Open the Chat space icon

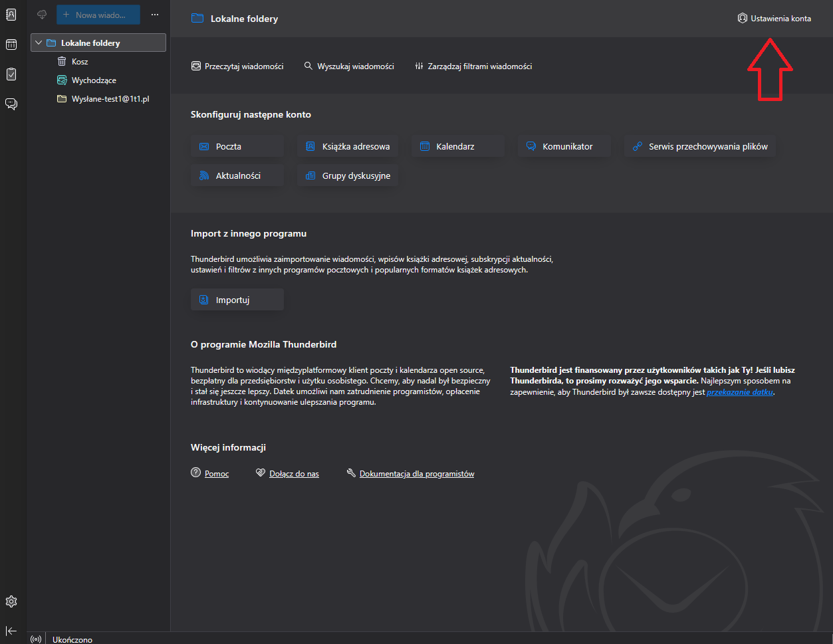tap(11, 104)
